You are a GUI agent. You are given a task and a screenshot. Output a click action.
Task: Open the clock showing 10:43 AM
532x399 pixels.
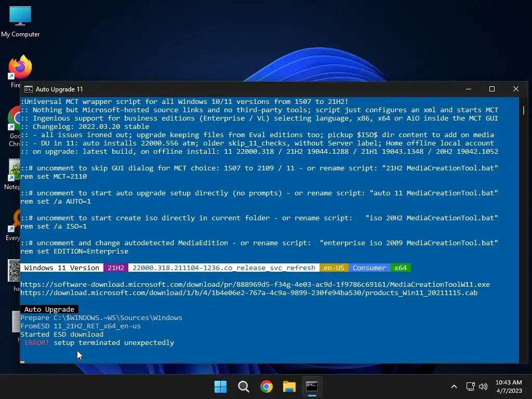509,387
